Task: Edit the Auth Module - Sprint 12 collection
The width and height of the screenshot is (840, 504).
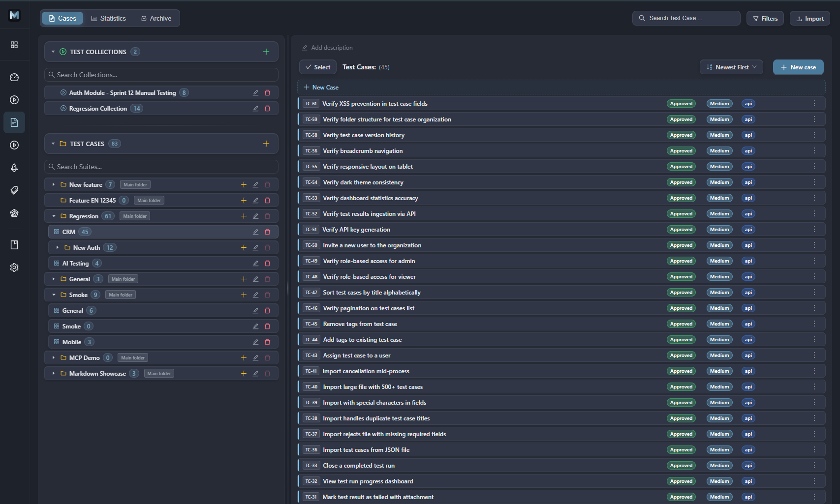Action: [x=255, y=93]
